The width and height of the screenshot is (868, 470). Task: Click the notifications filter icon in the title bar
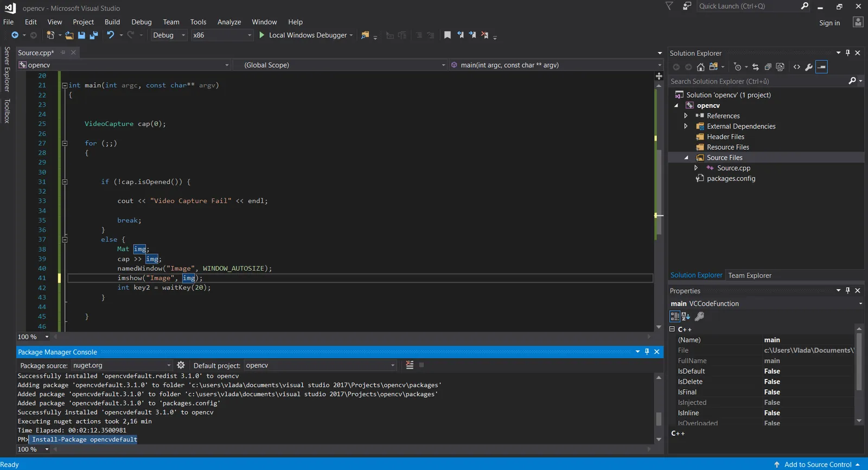coord(669,6)
